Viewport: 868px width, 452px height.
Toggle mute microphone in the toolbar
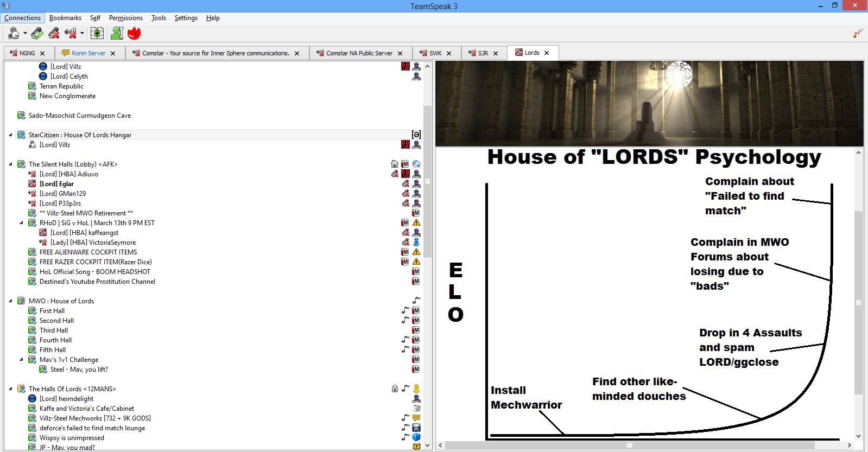[54, 34]
